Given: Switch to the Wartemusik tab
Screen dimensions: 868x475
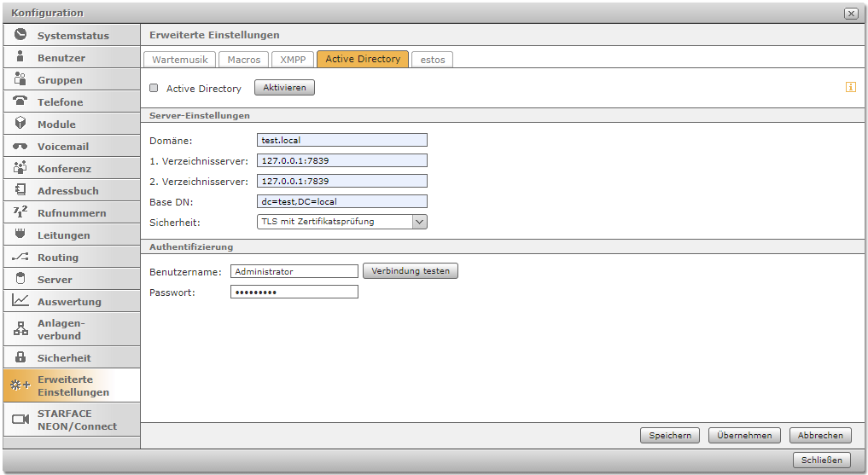Looking at the screenshot, I should (179, 60).
